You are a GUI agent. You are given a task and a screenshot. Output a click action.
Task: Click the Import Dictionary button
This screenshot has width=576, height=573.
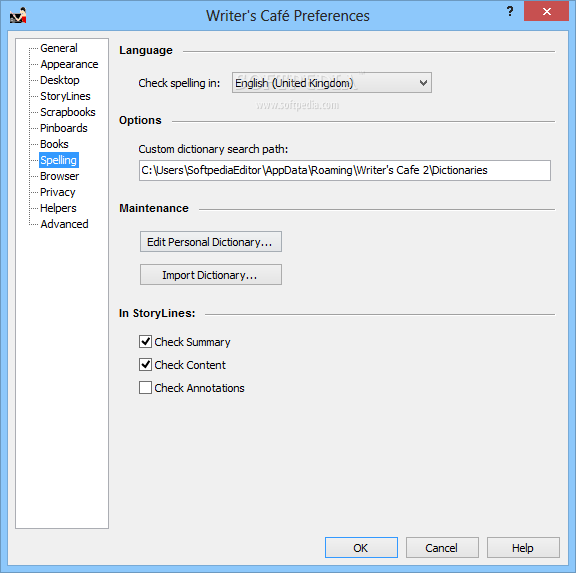click(211, 275)
